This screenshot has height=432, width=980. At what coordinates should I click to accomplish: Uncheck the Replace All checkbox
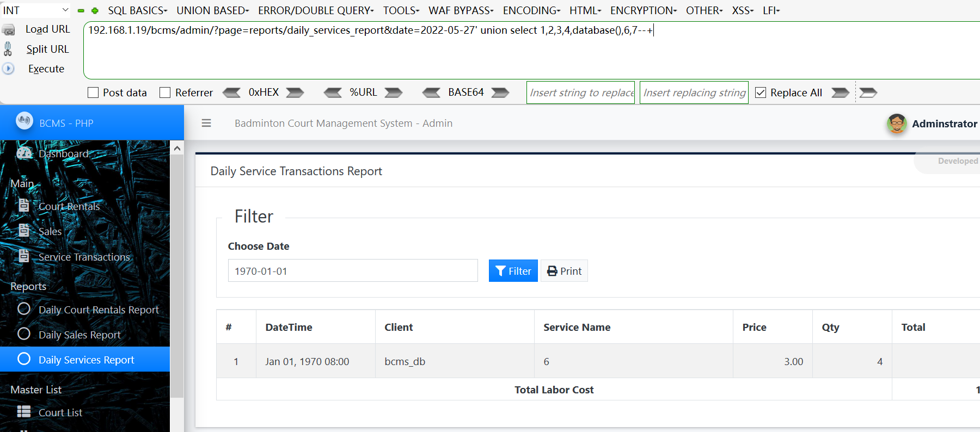(x=761, y=92)
